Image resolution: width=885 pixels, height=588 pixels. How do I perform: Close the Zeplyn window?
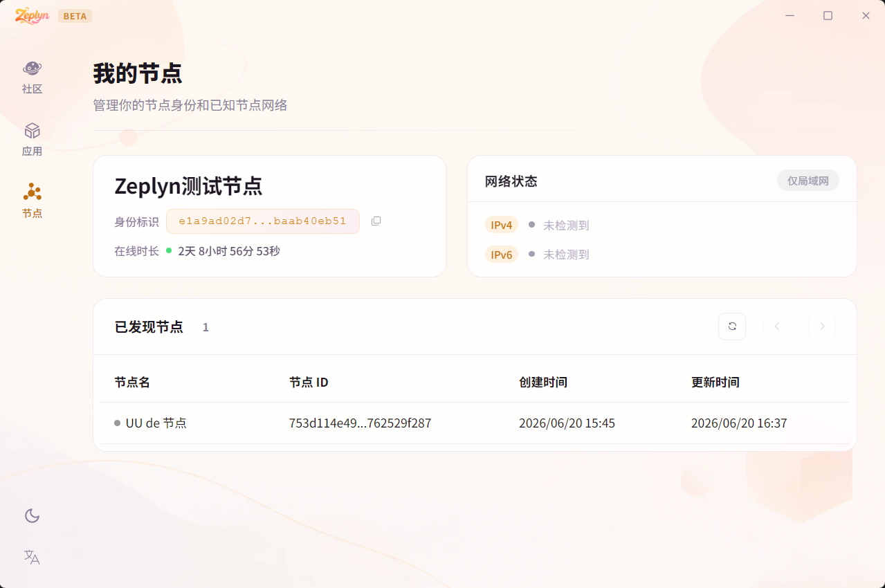point(866,15)
